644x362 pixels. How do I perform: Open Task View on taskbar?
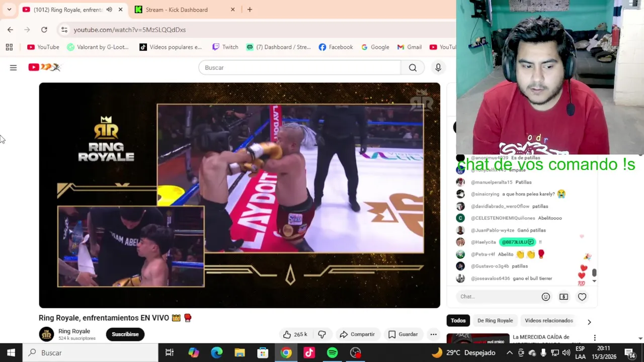pyautogui.click(x=170, y=353)
